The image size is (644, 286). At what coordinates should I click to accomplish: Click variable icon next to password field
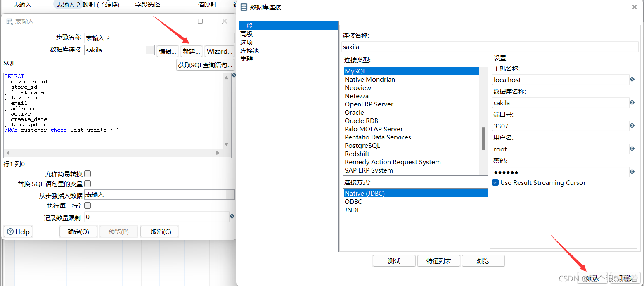[x=632, y=172]
